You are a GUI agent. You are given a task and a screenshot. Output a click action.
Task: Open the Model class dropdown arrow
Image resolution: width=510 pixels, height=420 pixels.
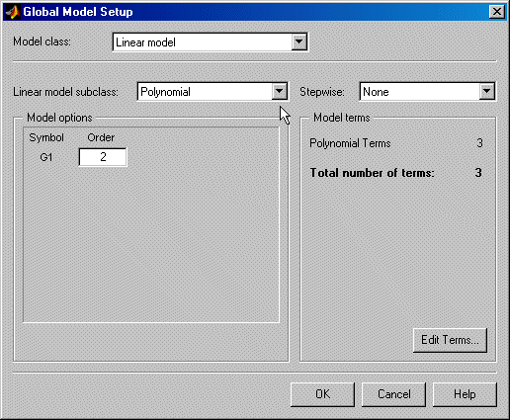tap(299, 42)
